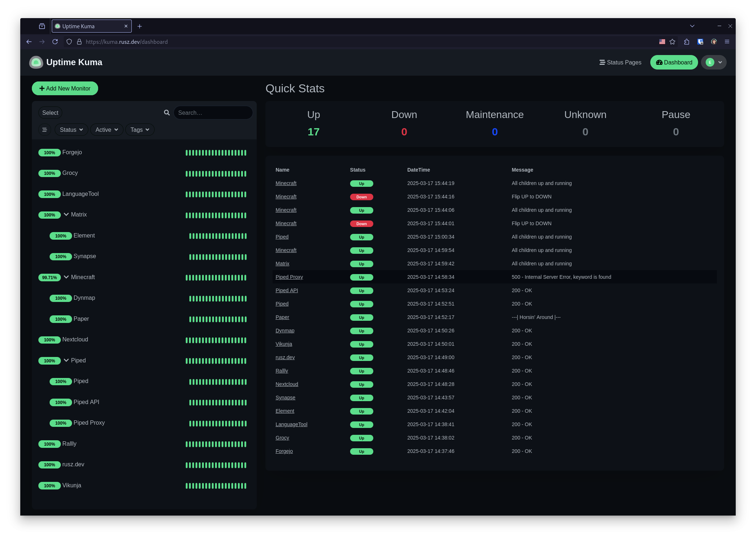Click the Grocy link in events table
The width and height of the screenshot is (756, 538).
(282, 438)
